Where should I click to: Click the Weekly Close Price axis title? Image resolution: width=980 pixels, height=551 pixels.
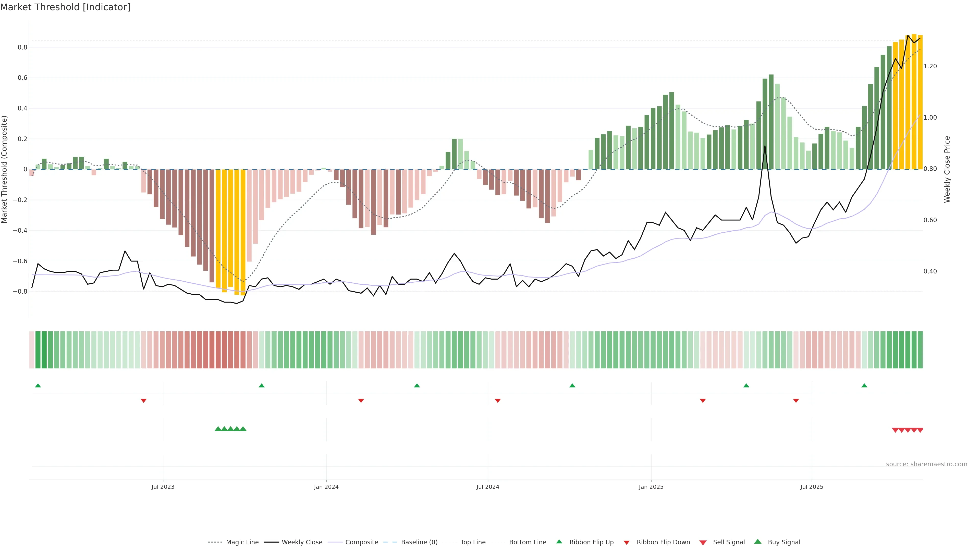click(947, 169)
